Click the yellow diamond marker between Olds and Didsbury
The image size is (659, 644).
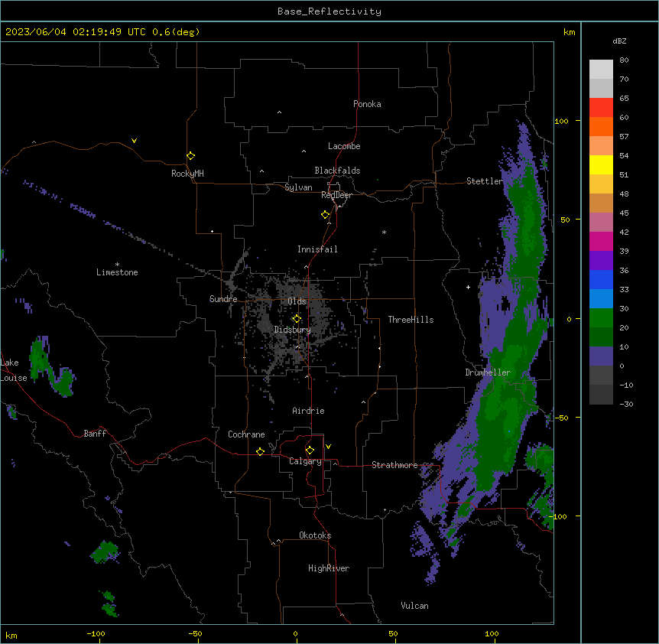pyautogui.click(x=297, y=319)
